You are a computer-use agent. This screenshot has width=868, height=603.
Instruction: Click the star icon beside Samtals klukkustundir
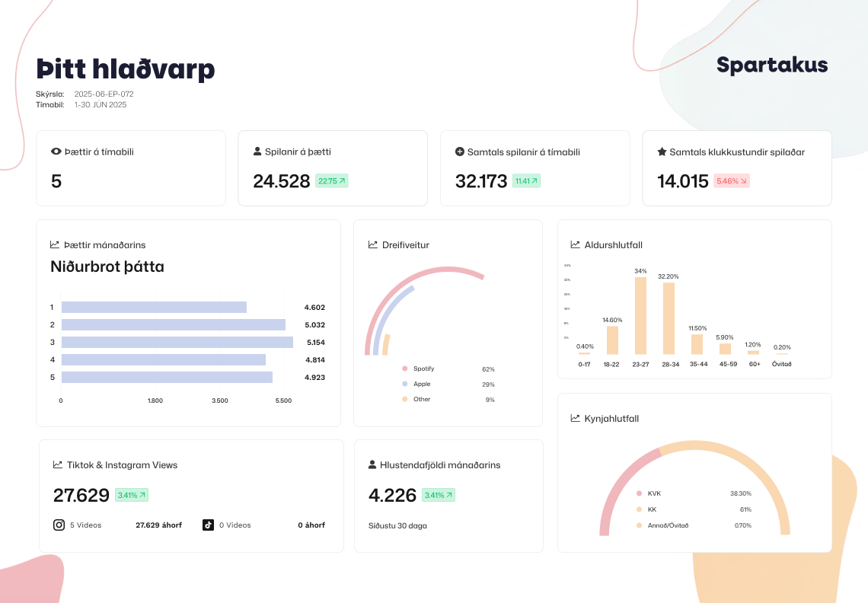[x=662, y=152]
